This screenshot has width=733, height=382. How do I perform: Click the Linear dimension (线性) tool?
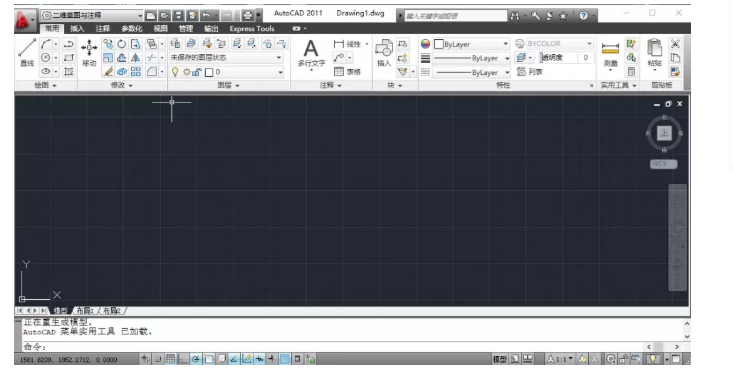pyautogui.click(x=347, y=44)
